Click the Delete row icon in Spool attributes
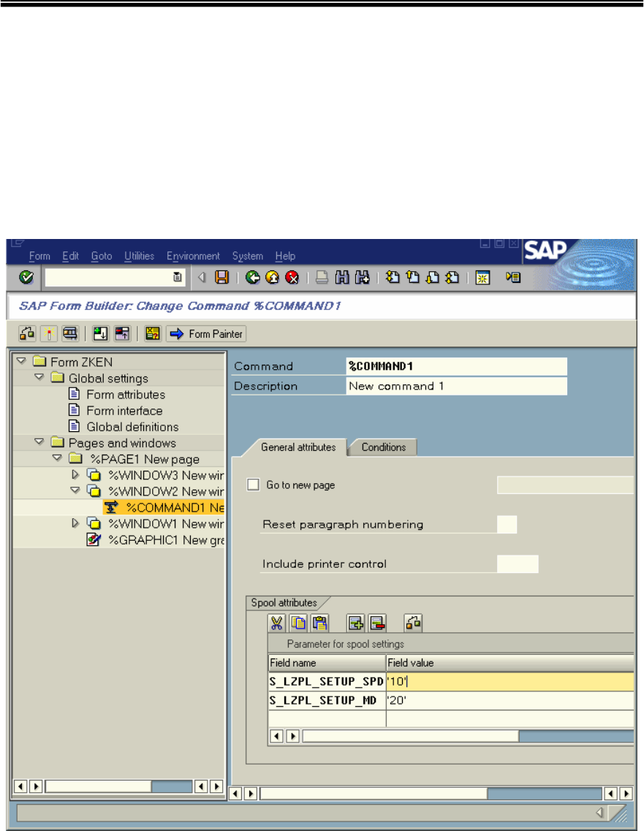This screenshot has width=644, height=831. (x=376, y=623)
